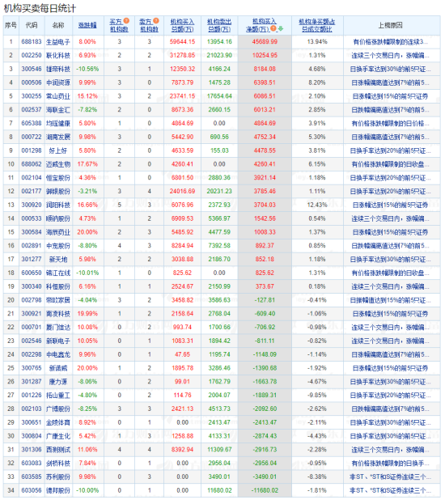Viewport: 445px width, 504px height.
Task: Open 西测测试 stock name link
Action: [x=58, y=450]
